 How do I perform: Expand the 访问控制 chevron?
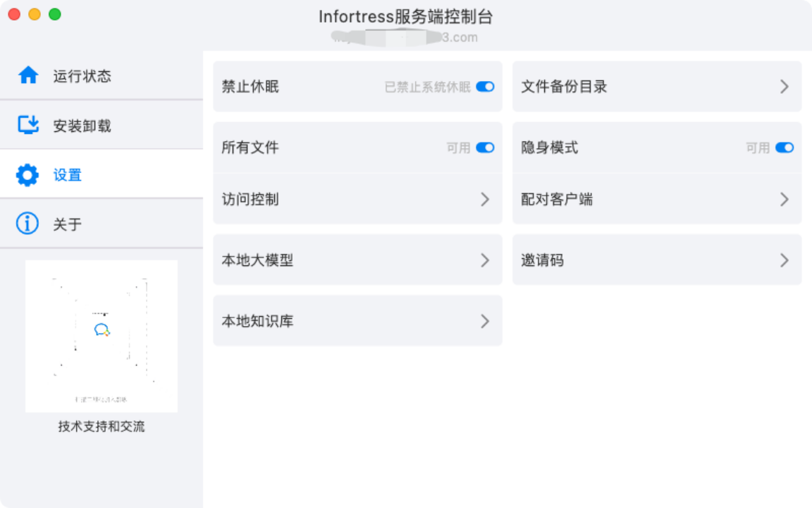(x=485, y=199)
